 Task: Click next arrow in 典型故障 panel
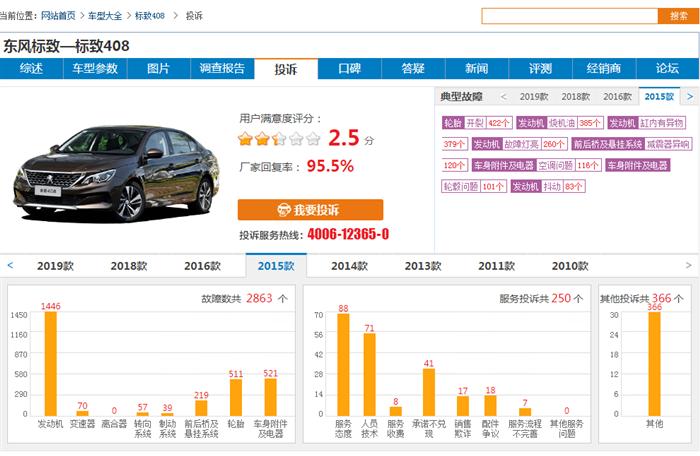[x=690, y=96]
